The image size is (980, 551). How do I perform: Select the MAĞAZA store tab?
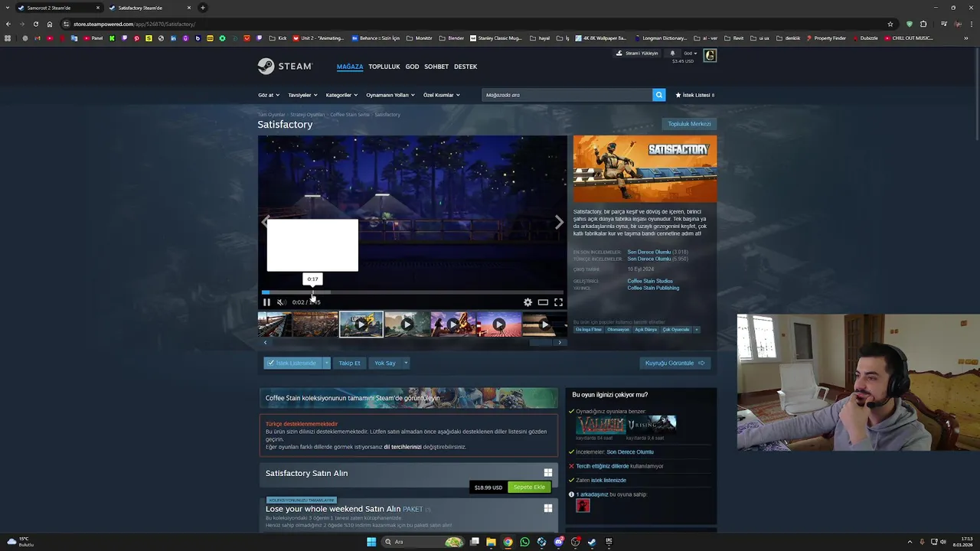point(350,67)
